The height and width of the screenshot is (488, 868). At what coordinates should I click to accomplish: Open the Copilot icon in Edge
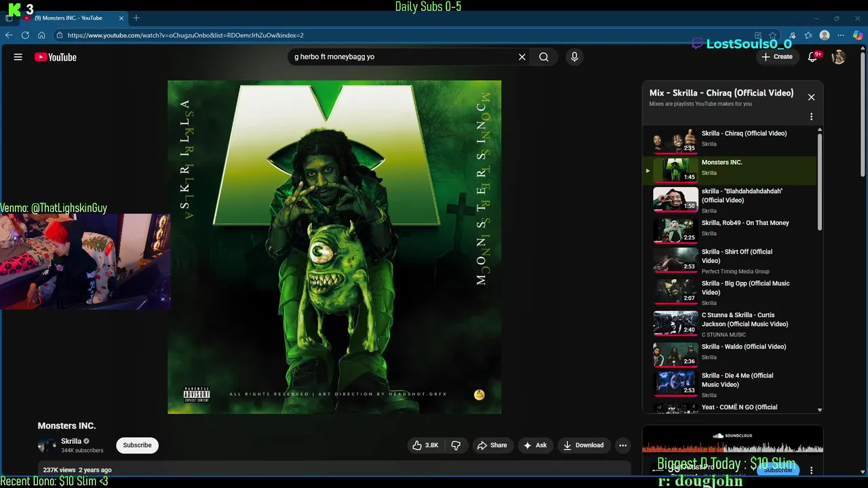coord(858,35)
